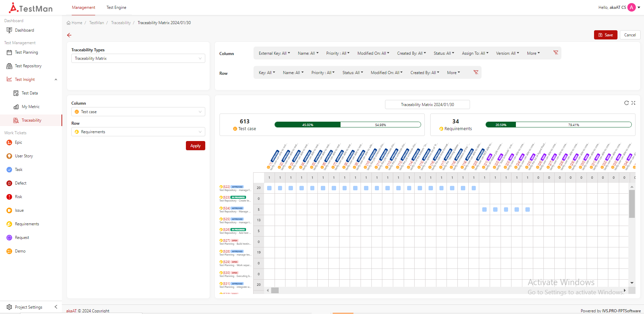Image resolution: width=644 pixels, height=314 pixels.
Task: Click the Home breadcrumb icon
Action: click(x=69, y=23)
